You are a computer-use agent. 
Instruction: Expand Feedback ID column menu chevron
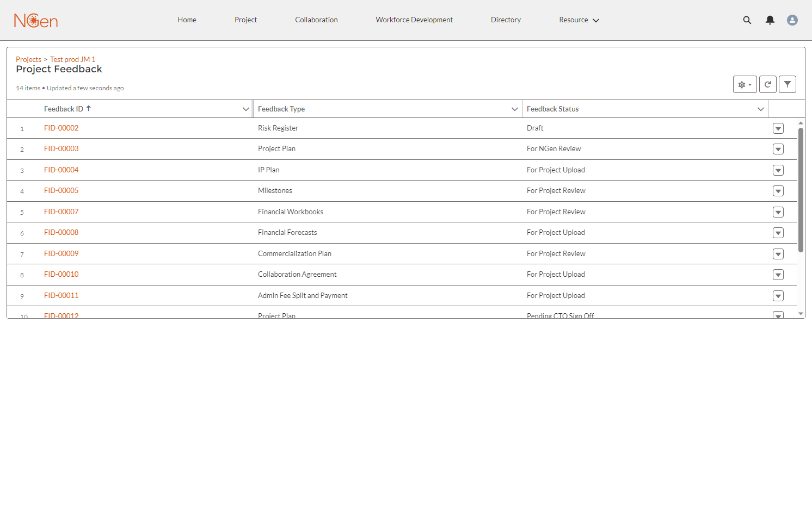pyautogui.click(x=246, y=109)
